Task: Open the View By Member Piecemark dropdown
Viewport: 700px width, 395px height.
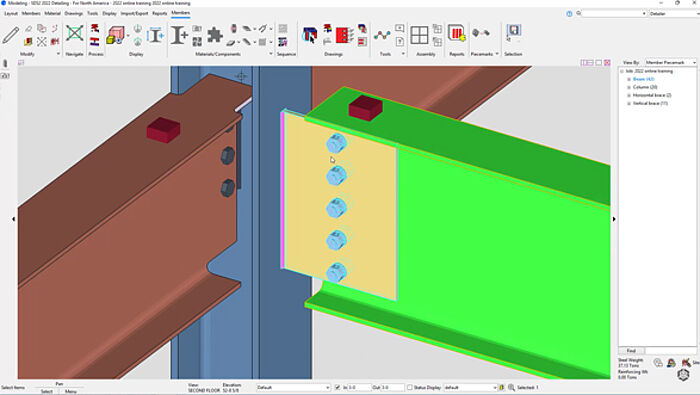Action: click(671, 62)
